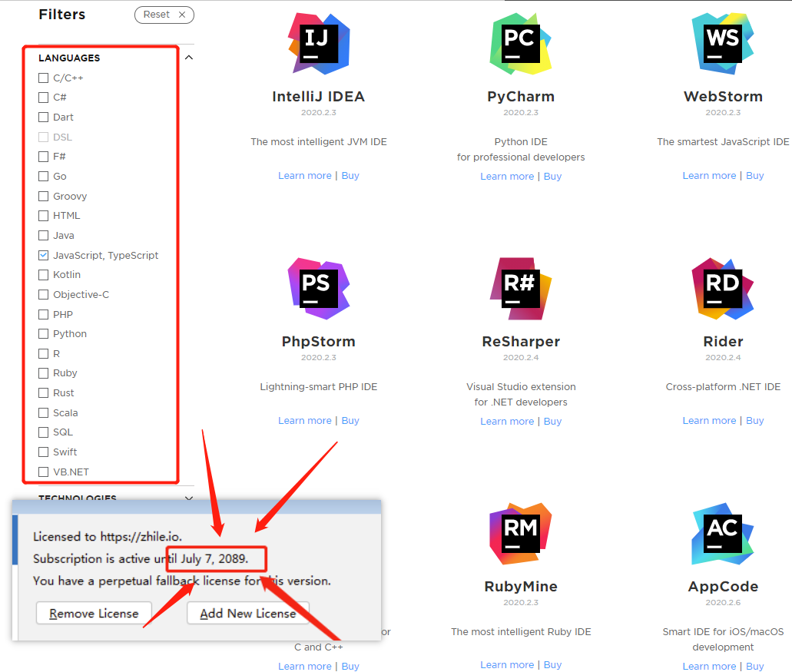Select the Go language checkbox
Viewport: 792px width, 672px height.
coord(44,176)
